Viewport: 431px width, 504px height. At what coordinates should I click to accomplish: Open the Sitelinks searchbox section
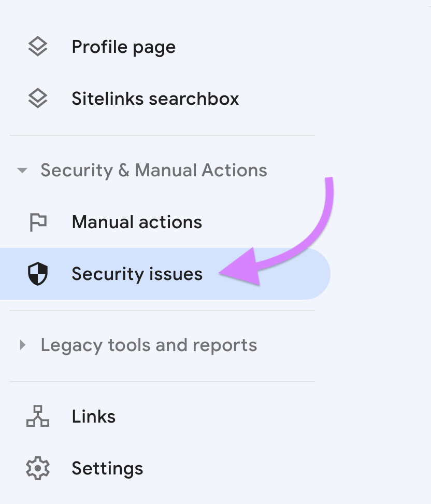click(x=155, y=99)
